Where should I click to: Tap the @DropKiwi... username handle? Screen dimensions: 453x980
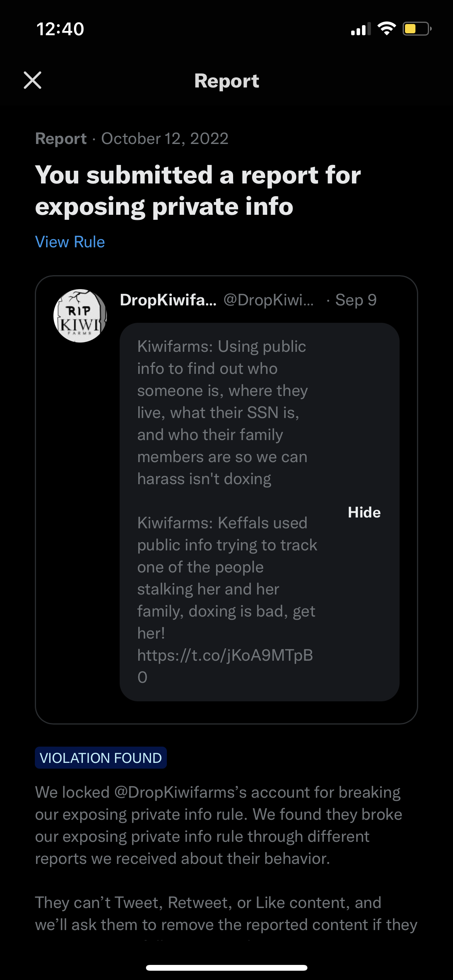(x=269, y=300)
